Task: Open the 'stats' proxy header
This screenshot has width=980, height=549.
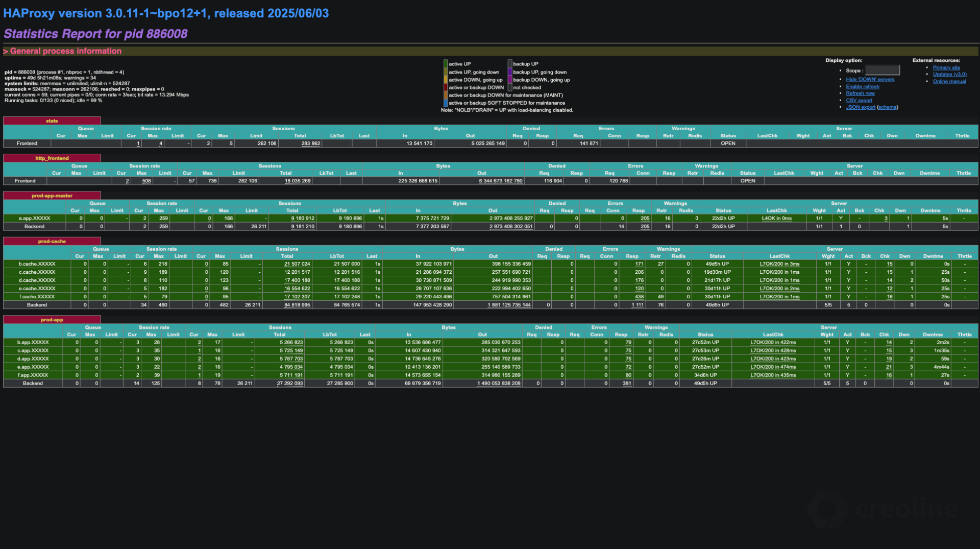Action: pos(52,121)
